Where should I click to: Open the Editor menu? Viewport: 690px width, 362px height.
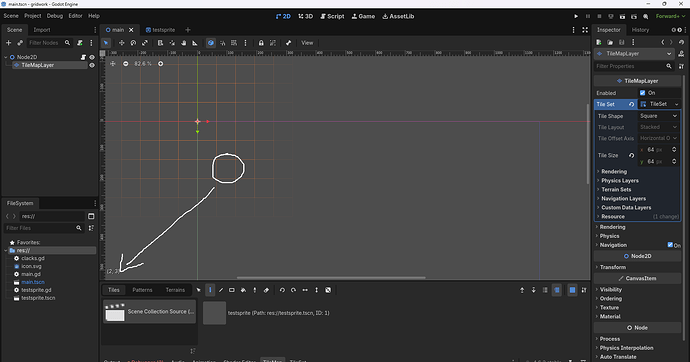tap(75, 16)
